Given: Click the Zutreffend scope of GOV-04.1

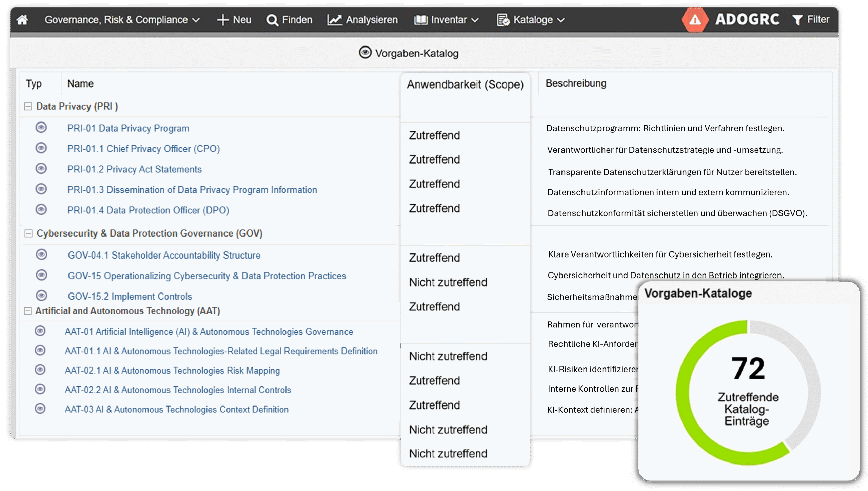Looking at the screenshot, I should point(434,258).
